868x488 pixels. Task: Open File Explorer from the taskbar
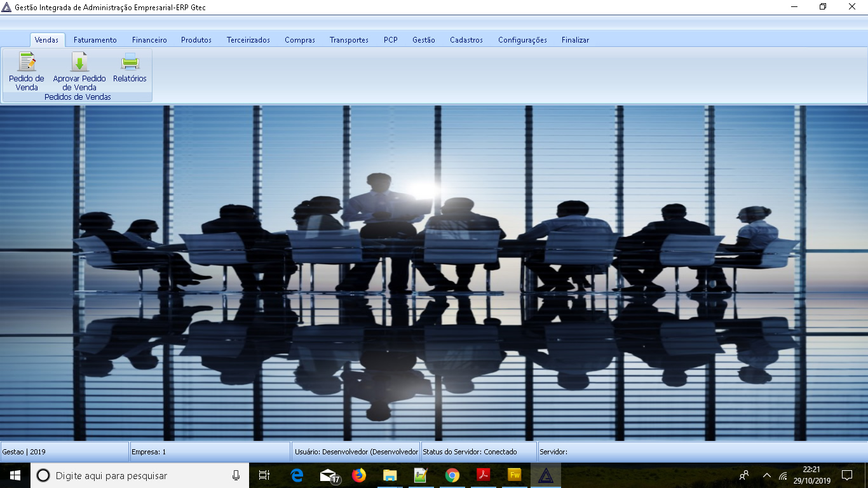[390, 475]
